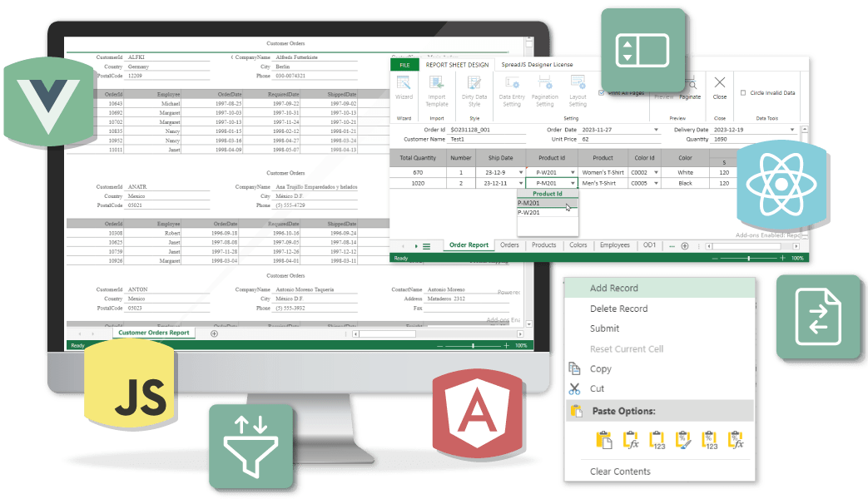
Task: Select P-W201 in Product Id list
Action: point(548,212)
